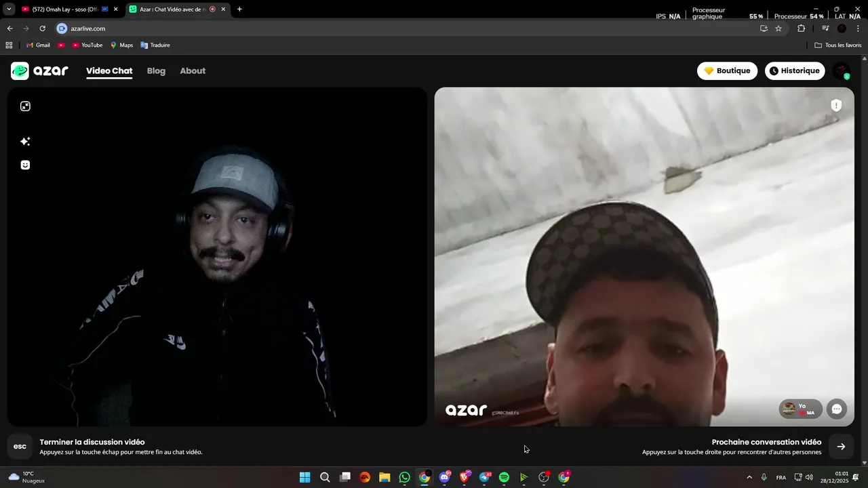Viewport: 868px width, 488px height.
Task: Click the esc key button to end chat
Action: tap(20, 446)
